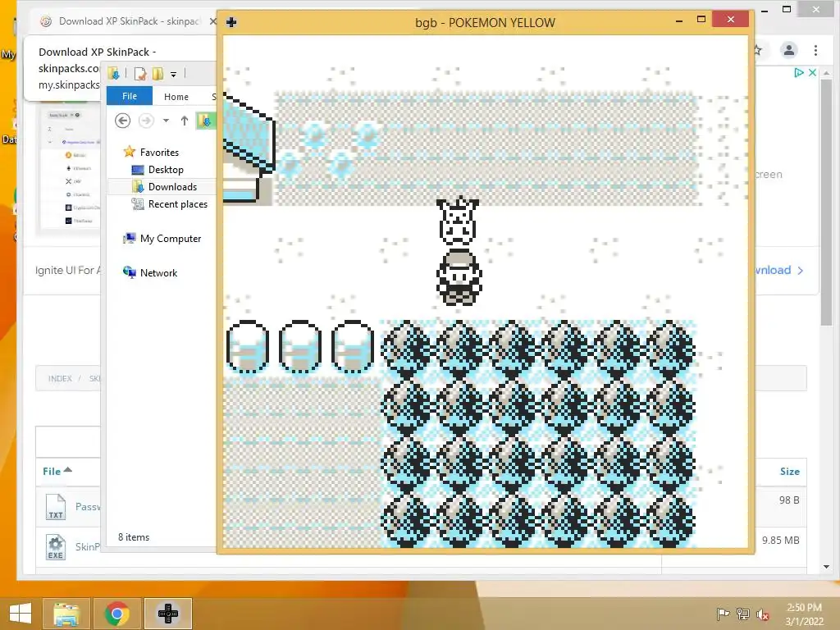840x630 pixels.
Task: Sort by File column header on web page
Action: pyautogui.click(x=57, y=471)
